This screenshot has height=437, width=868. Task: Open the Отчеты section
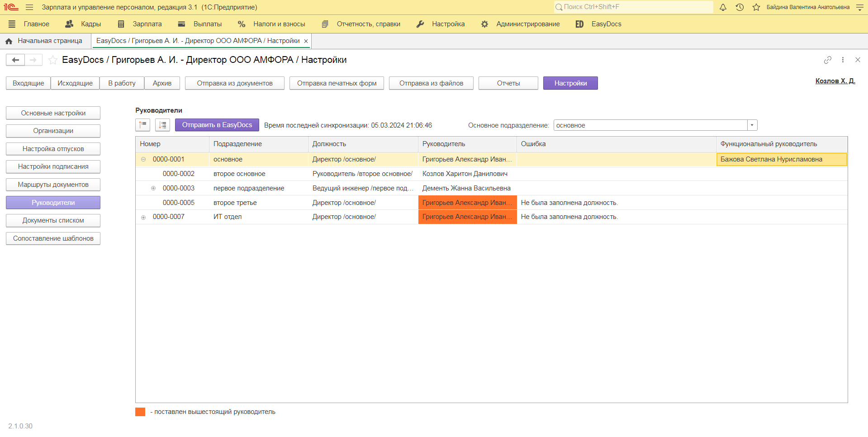[x=508, y=83]
